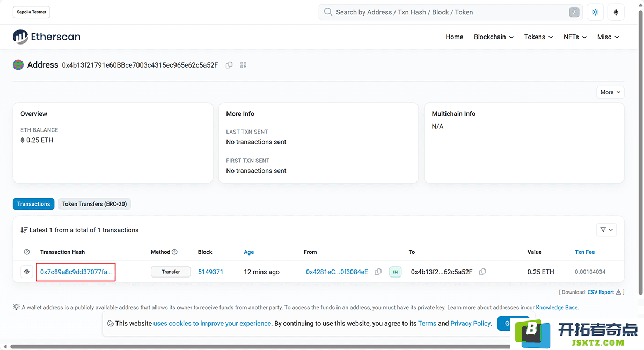This screenshot has height=350, width=644.
Task: Click No transactions sent under LAST TXN SENT
Action: tap(257, 142)
